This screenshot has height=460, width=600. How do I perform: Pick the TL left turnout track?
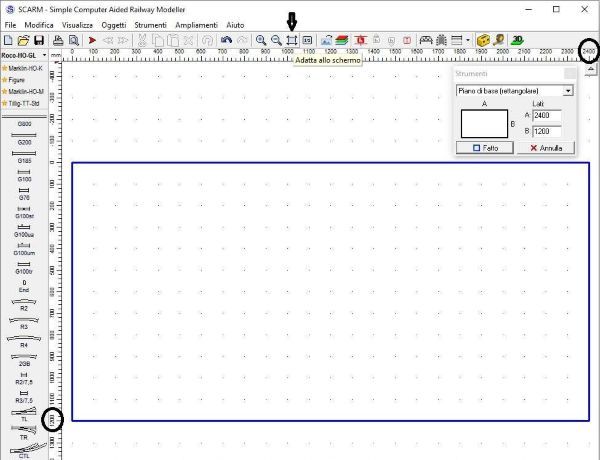click(x=24, y=414)
